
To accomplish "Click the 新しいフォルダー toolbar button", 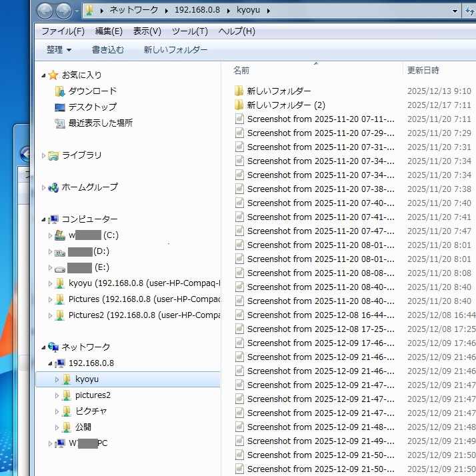I will [x=175, y=50].
